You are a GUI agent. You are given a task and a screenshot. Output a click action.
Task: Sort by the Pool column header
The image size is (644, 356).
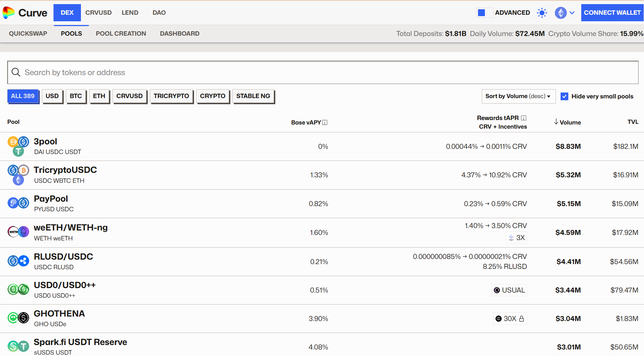pos(13,122)
